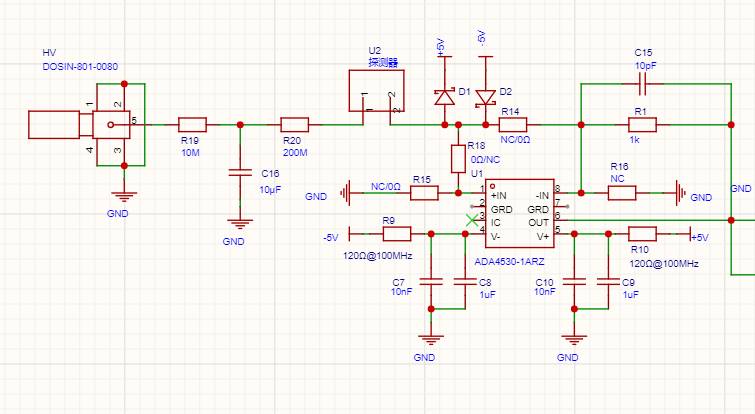Click the NC value of R16
The height and width of the screenshot is (414, 755).
point(617,179)
